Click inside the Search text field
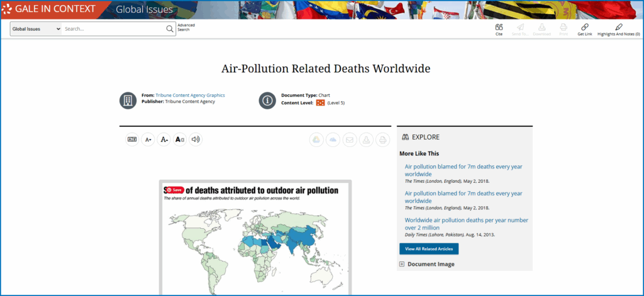 click(113, 29)
